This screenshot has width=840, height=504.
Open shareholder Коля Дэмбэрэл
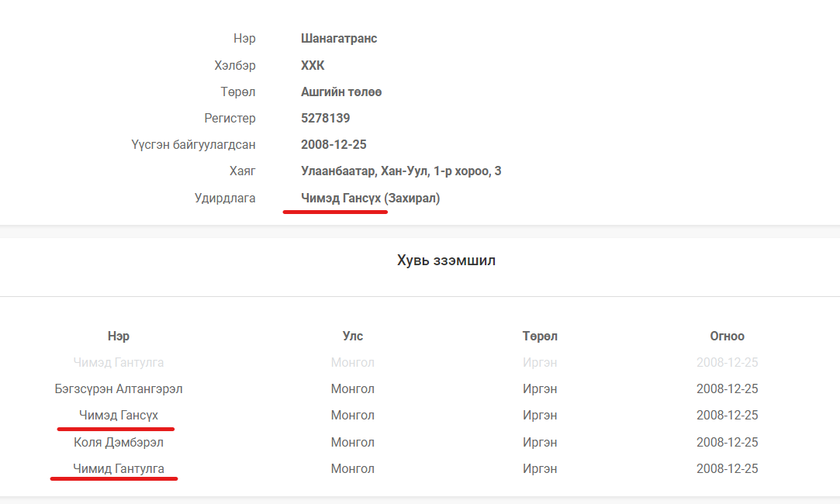[x=119, y=443]
